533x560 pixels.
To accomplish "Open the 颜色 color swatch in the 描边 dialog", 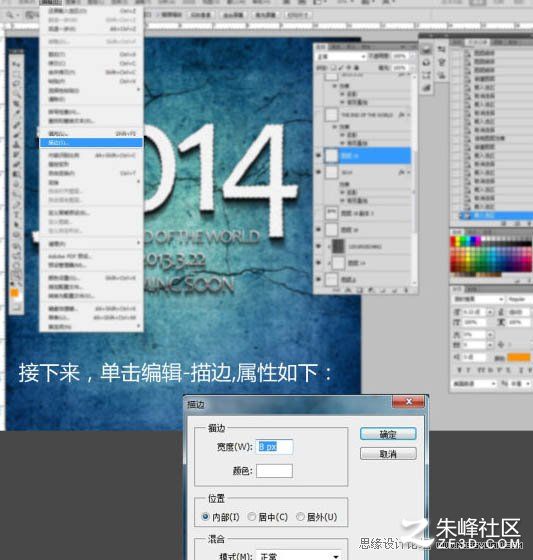I will pos(274,471).
